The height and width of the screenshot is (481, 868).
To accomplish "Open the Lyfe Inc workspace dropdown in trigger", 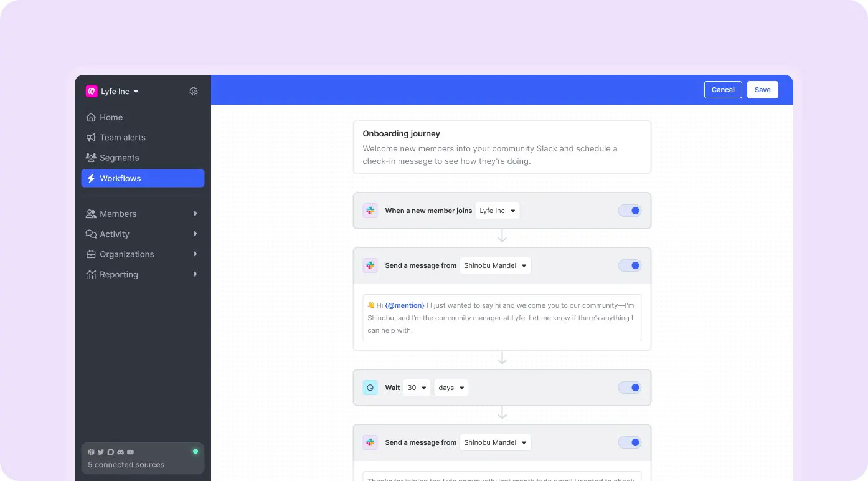I will coord(498,211).
